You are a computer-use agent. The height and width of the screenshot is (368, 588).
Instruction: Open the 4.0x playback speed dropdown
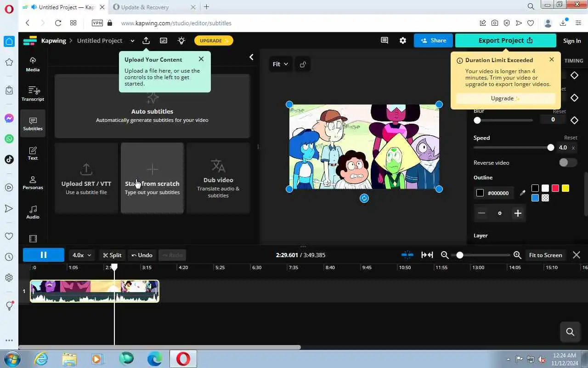[82, 255]
